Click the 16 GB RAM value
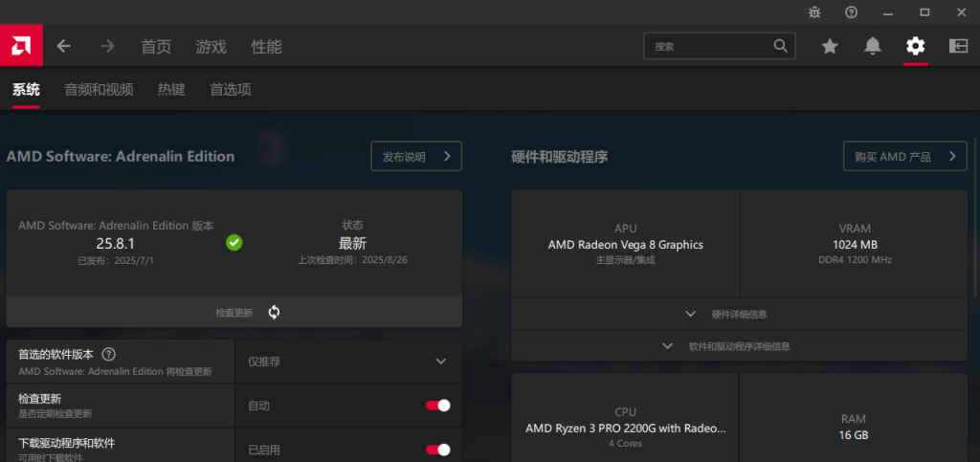980x462 pixels. [853, 435]
